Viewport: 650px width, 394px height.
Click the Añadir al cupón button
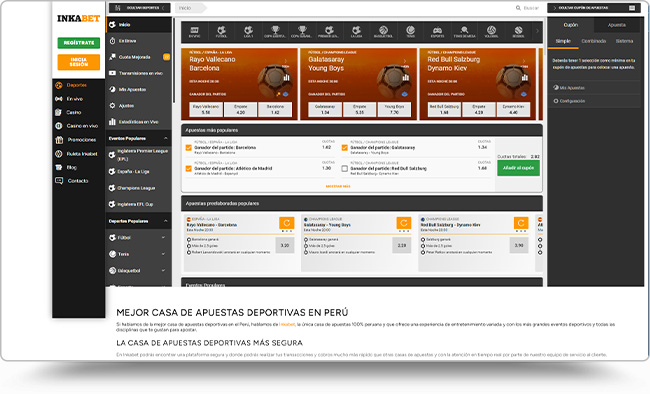tap(518, 168)
